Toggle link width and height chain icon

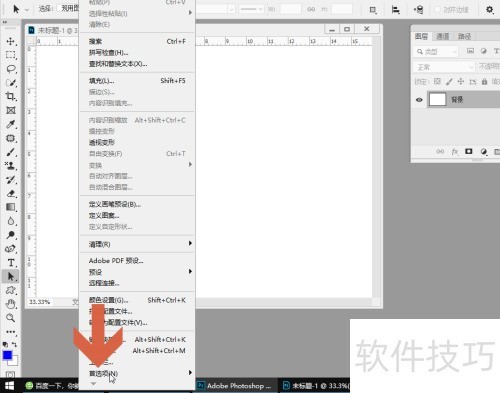pos(311,9)
